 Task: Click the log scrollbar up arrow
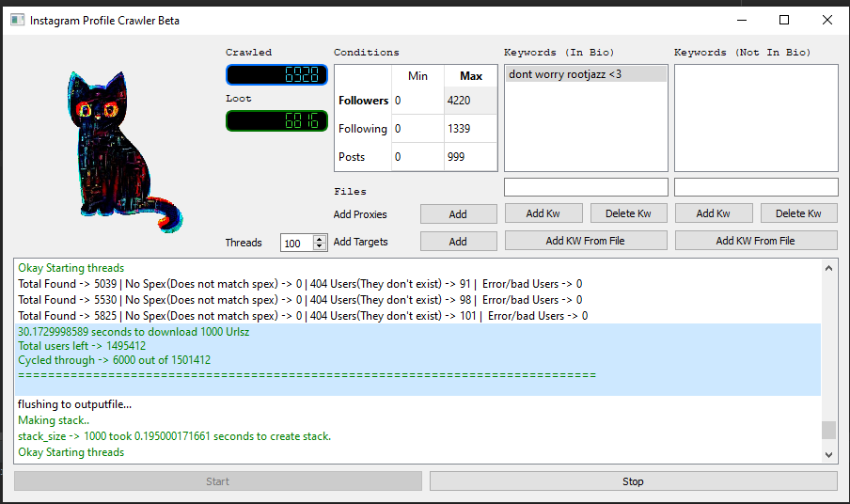pyautogui.click(x=828, y=268)
